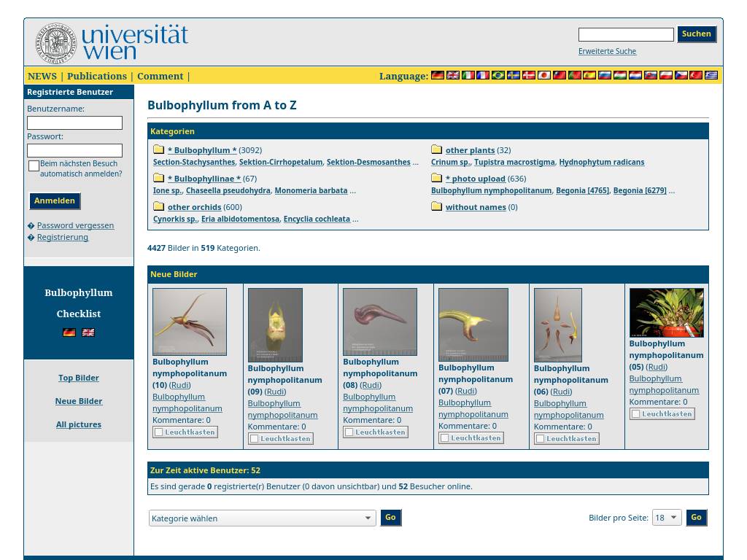Open the folder icon beside other orchids
747x560 pixels.
(158, 206)
